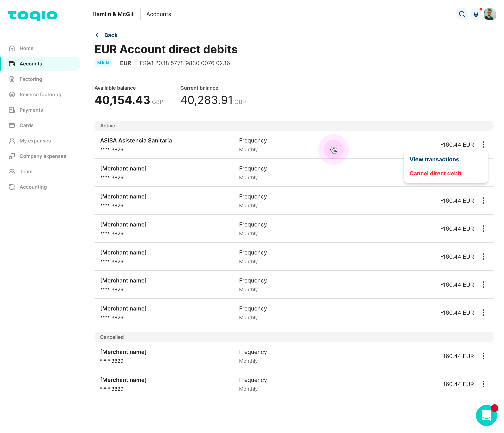Go to Home in sidebar
This screenshot has height=433, width=504.
click(x=26, y=48)
